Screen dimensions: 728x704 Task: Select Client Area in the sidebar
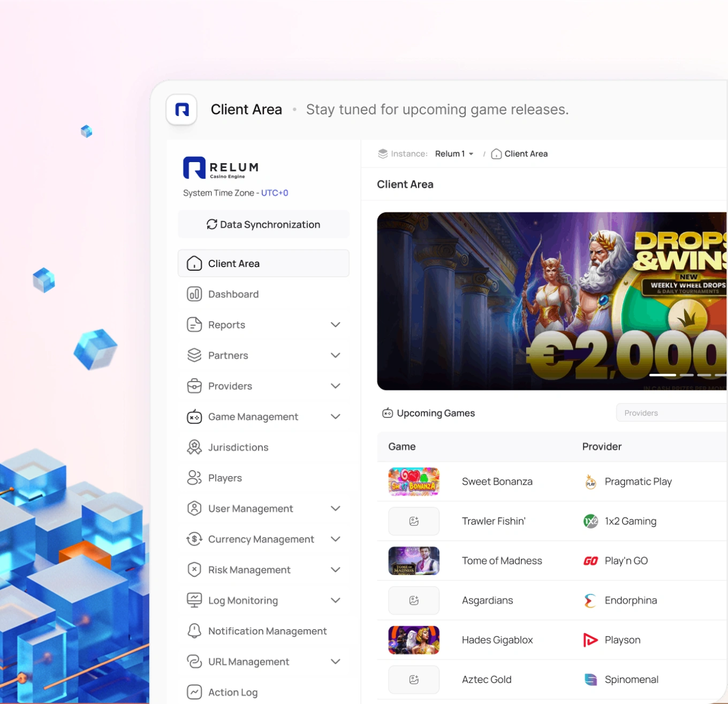pyautogui.click(x=263, y=263)
